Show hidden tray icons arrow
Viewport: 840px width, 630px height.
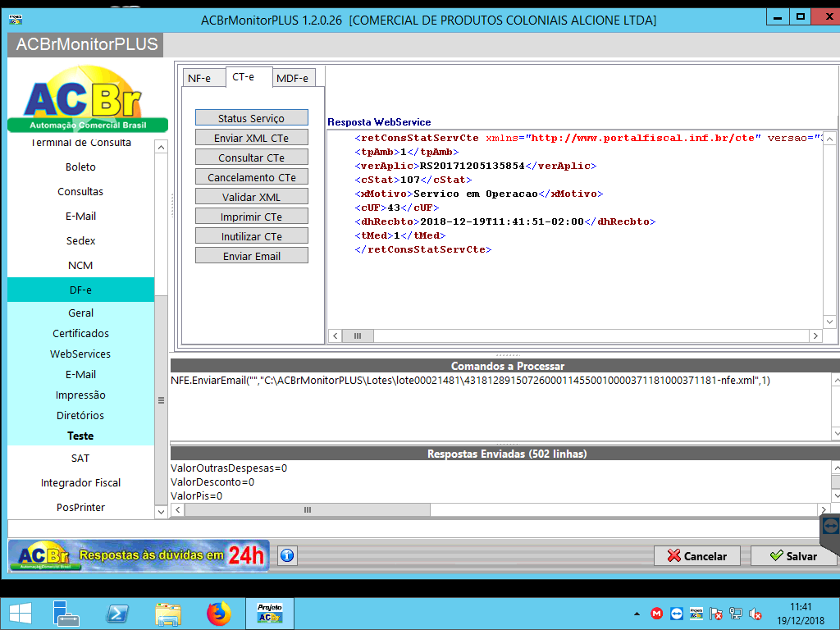pos(637,614)
